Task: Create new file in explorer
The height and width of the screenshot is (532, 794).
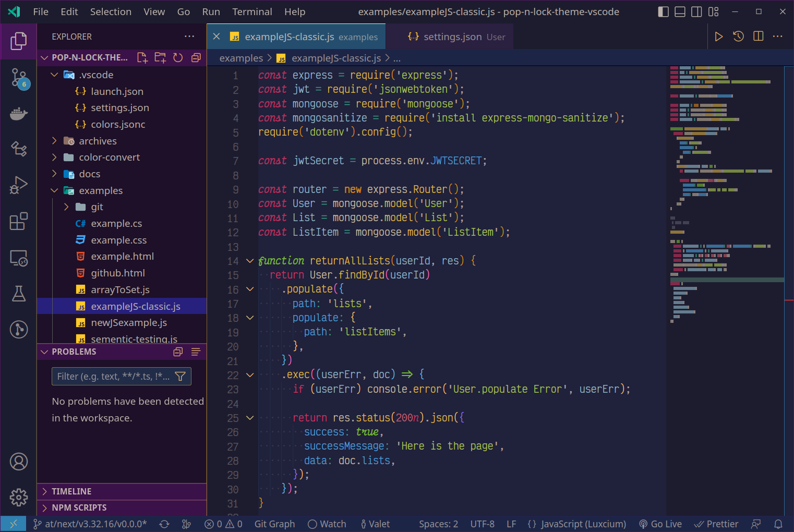Action: [x=142, y=57]
